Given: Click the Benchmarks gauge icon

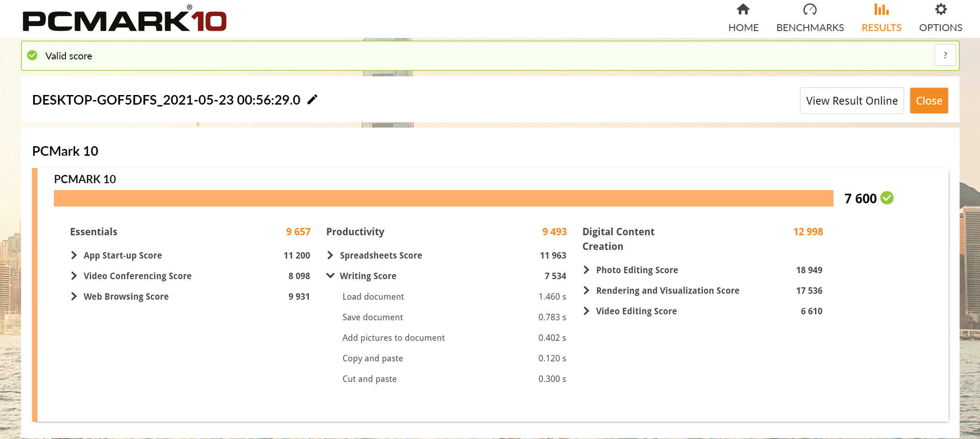Looking at the screenshot, I should tap(810, 9).
